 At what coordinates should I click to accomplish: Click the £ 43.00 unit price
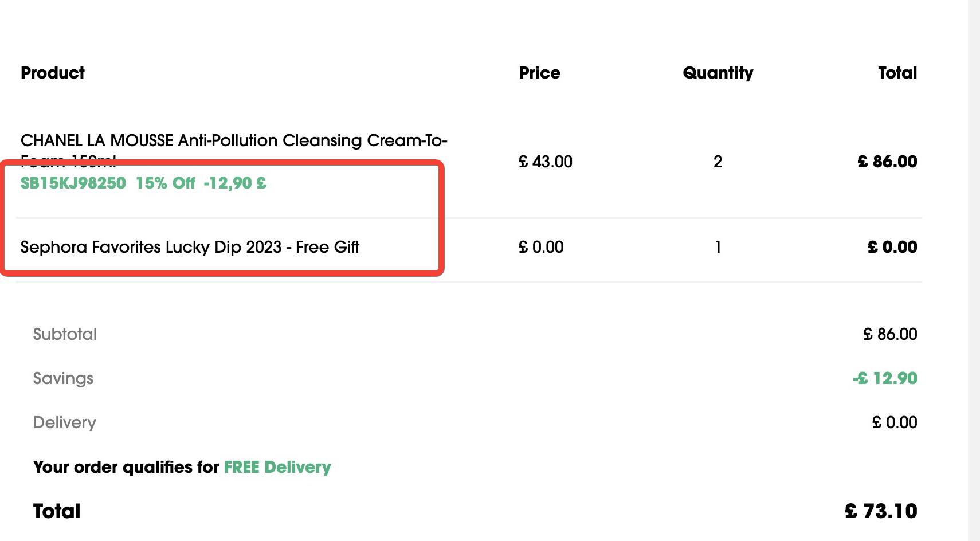click(545, 162)
